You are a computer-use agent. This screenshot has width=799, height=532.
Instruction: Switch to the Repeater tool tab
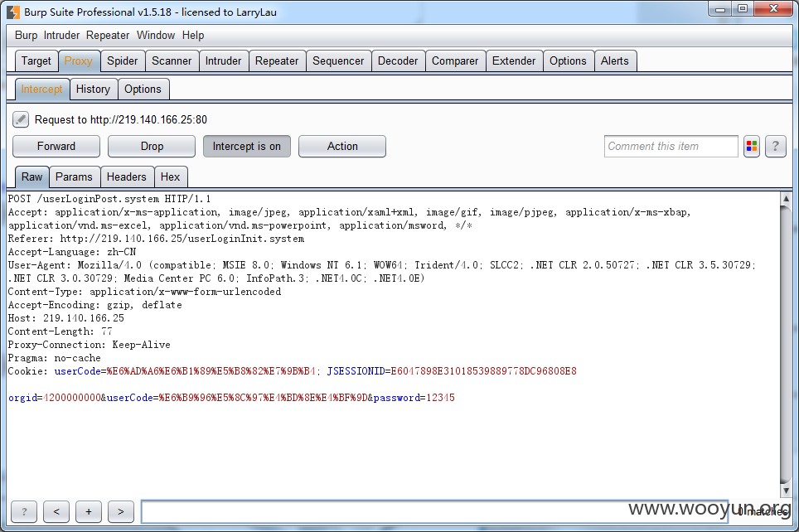tap(277, 61)
